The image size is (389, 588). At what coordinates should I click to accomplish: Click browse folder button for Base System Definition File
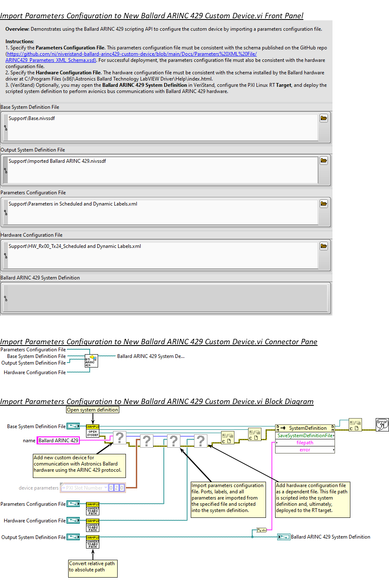click(x=324, y=118)
